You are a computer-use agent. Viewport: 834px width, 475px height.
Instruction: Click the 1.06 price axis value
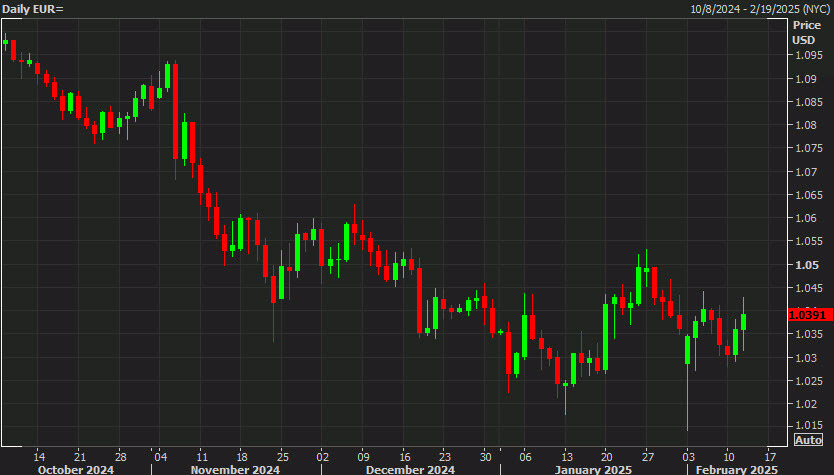click(806, 218)
